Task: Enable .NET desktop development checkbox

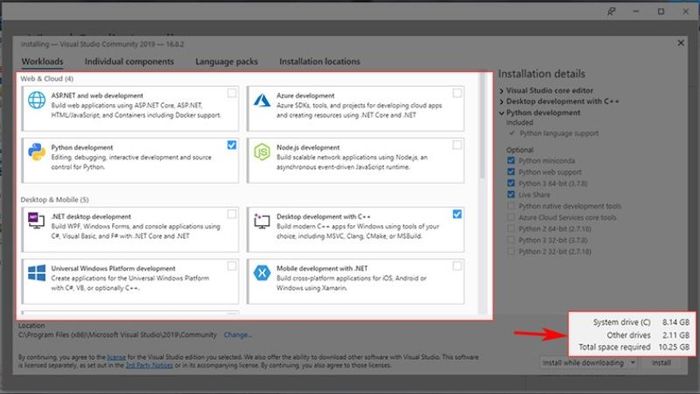Action: 232,214
